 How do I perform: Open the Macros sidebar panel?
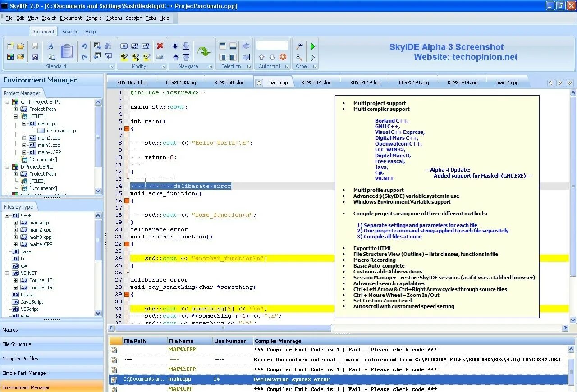(x=52, y=330)
